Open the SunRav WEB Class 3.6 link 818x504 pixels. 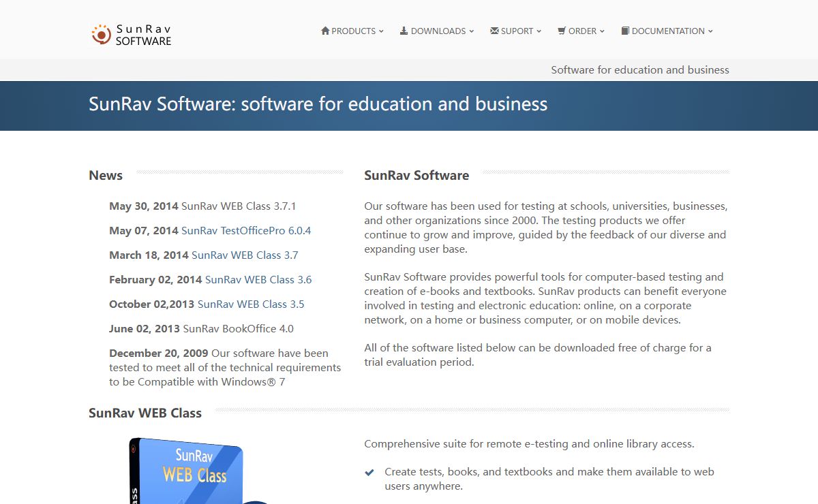click(258, 279)
